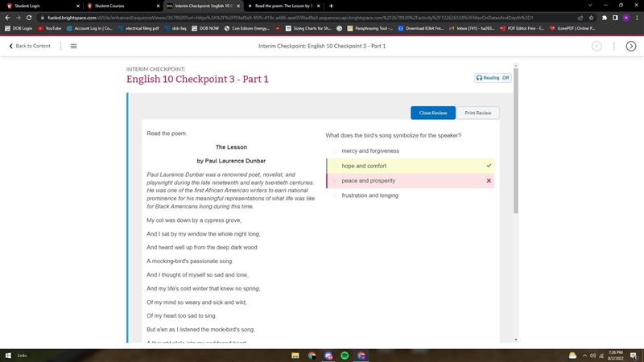This screenshot has width=644, height=362.
Task: Open File Explorer from the taskbar
Action: click(295, 356)
